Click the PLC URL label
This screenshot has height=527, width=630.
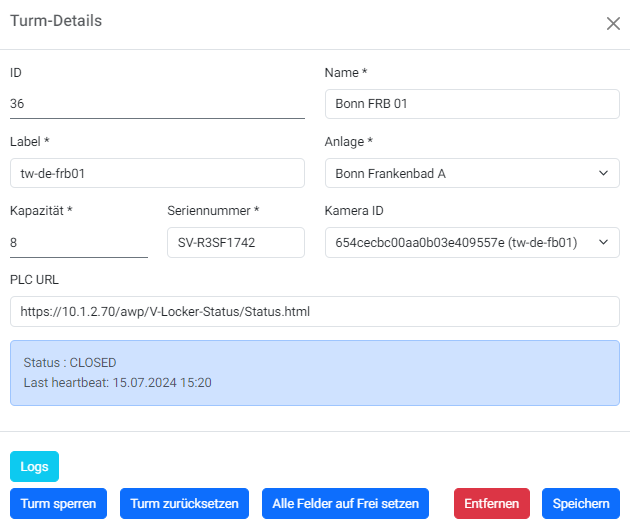[36, 279]
